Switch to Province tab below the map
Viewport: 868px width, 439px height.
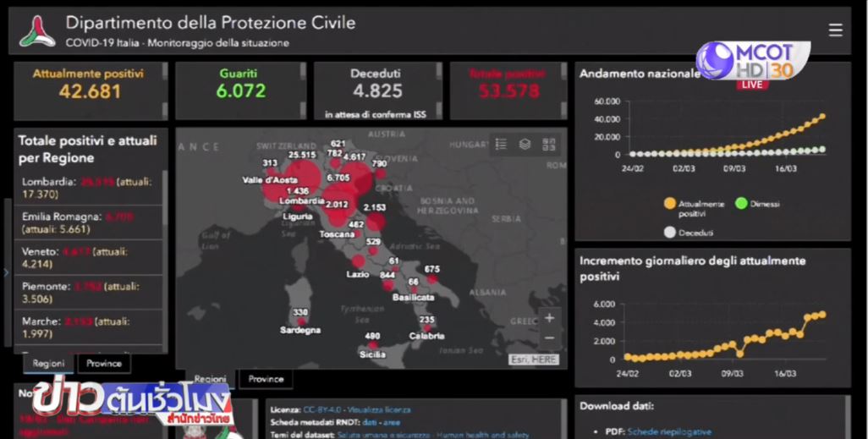(x=266, y=379)
